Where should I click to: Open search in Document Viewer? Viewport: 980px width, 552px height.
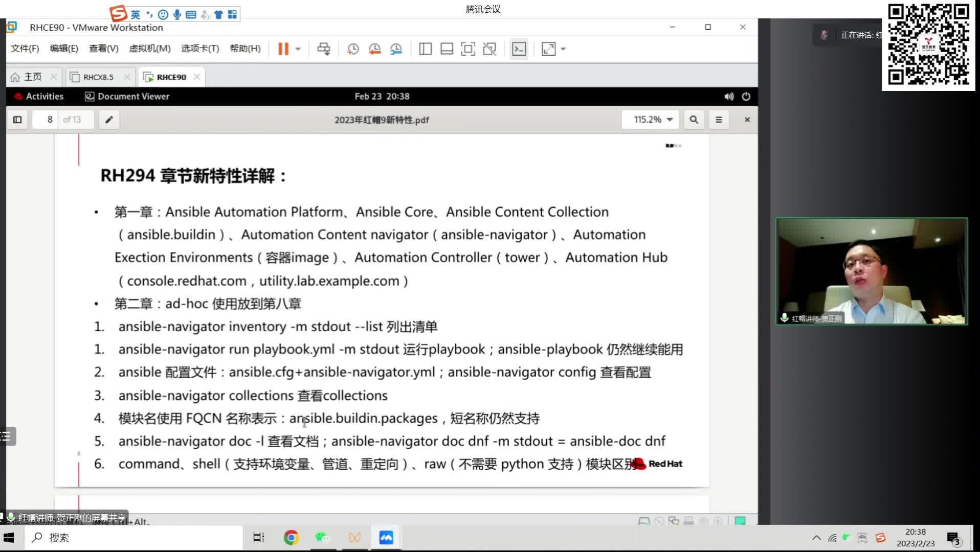(x=694, y=119)
